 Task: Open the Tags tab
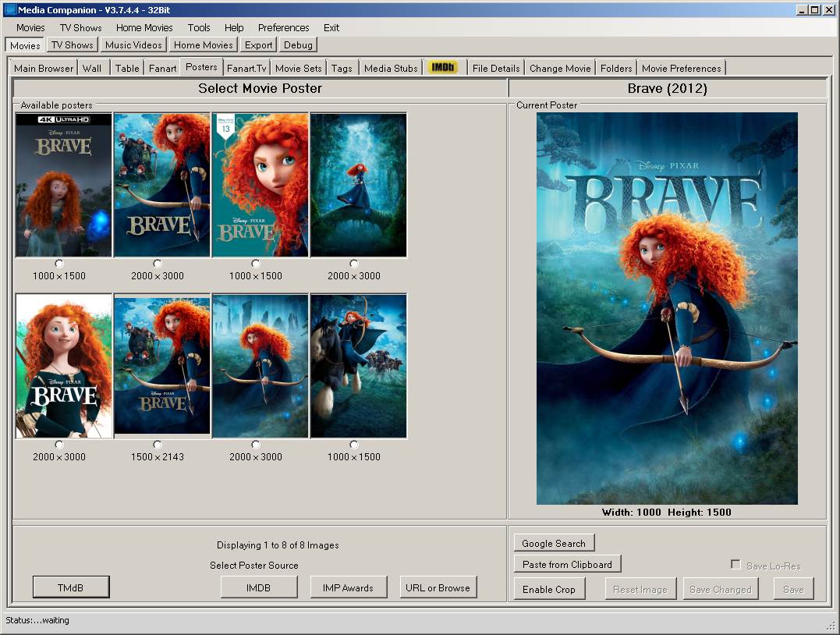click(x=342, y=68)
